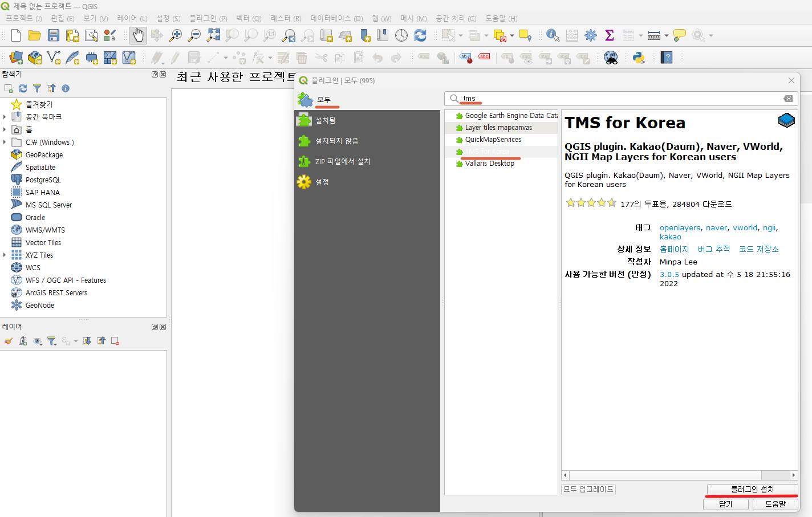Select the Pan Map hand tool

point(138,35)
